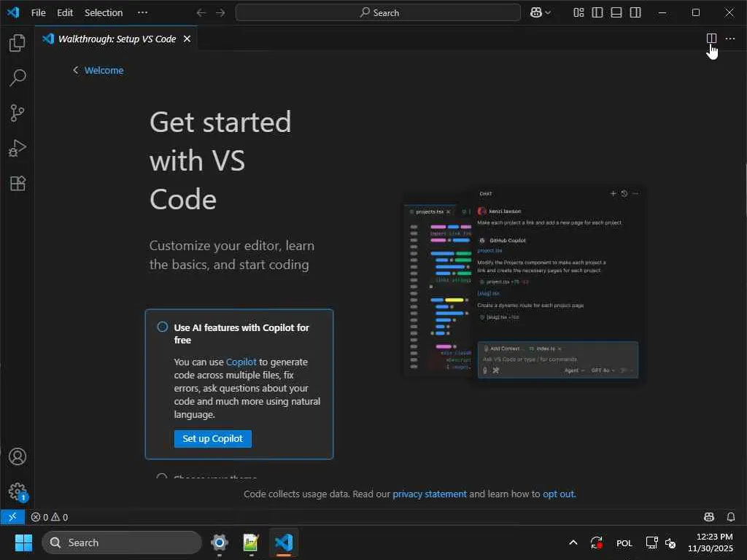Mark the Copilot step circle as done
Screen dimensions: 747x560
click(x=163, y=327)
